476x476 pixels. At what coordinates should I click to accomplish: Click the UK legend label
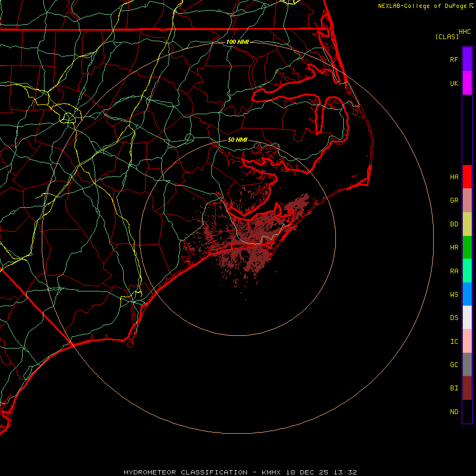pyautogui.click(x=454, y=84)
